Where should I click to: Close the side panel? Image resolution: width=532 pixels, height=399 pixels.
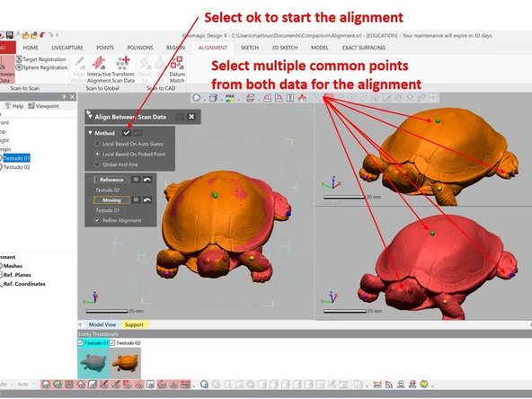[x=72, y=97]
